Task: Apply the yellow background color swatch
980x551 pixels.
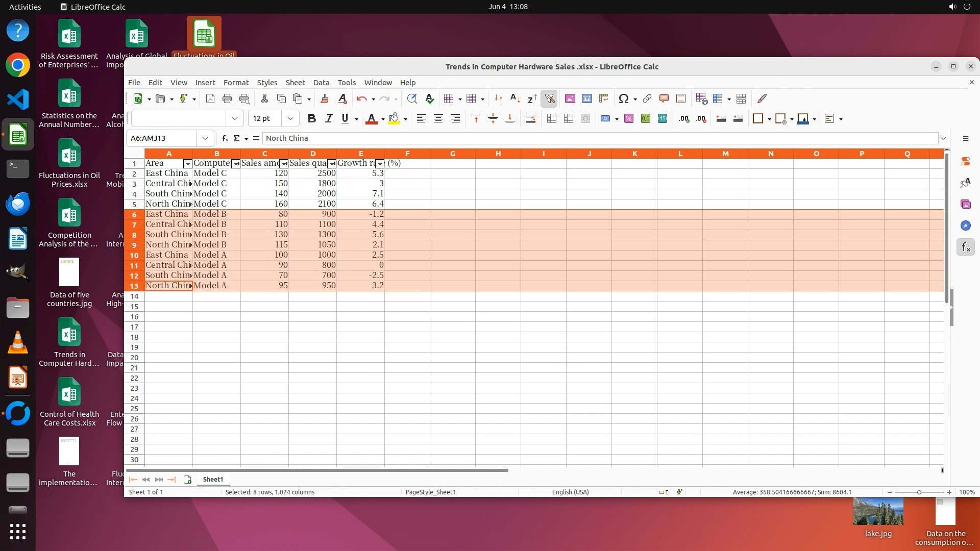Action: pyautogui.click(x=394, y=118)
